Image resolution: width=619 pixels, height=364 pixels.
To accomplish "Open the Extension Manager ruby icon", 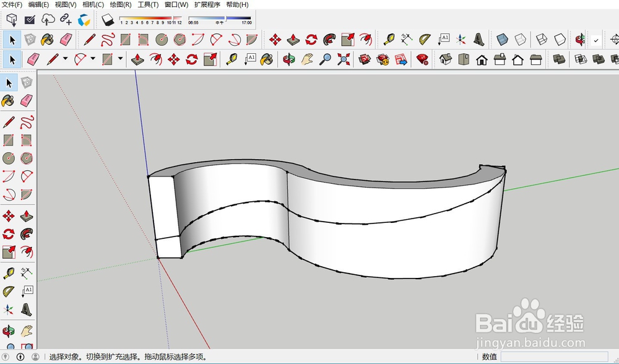I will [422, 59].
